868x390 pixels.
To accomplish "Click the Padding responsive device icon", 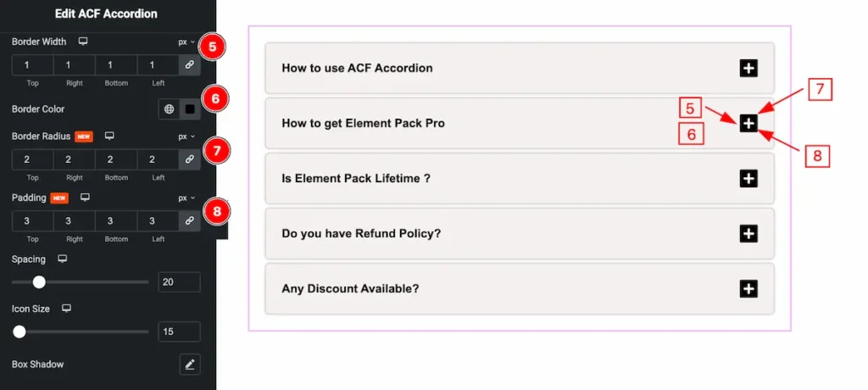I will pyautogui.click(x=85, y=198).
